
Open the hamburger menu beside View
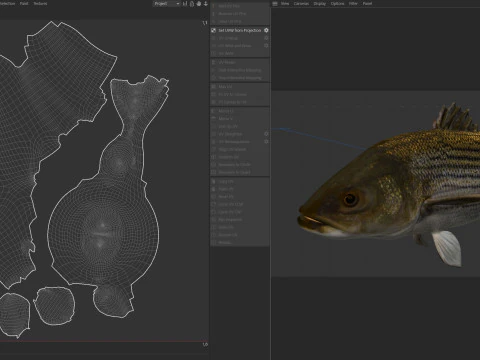(x=275, y=4)
